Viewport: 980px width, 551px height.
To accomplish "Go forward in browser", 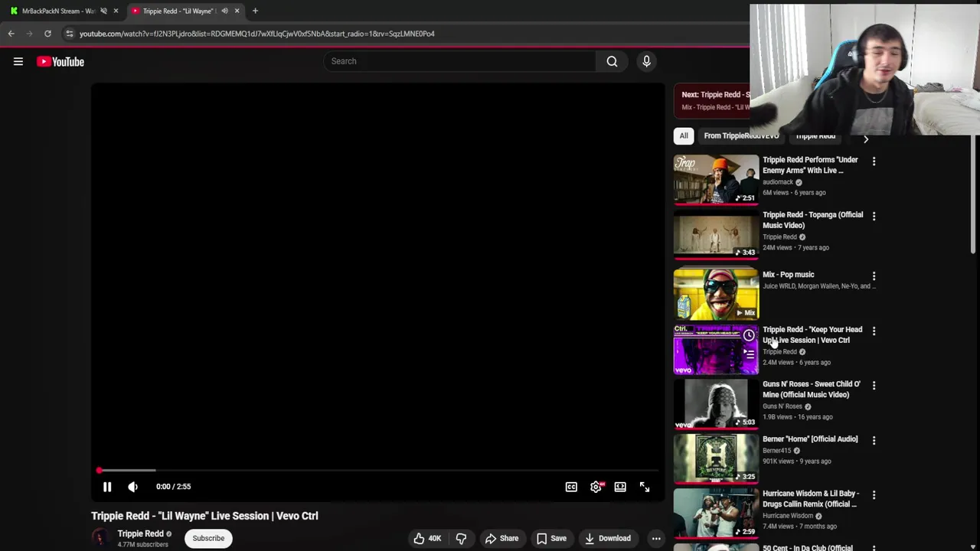I will (x=29, y=34).
